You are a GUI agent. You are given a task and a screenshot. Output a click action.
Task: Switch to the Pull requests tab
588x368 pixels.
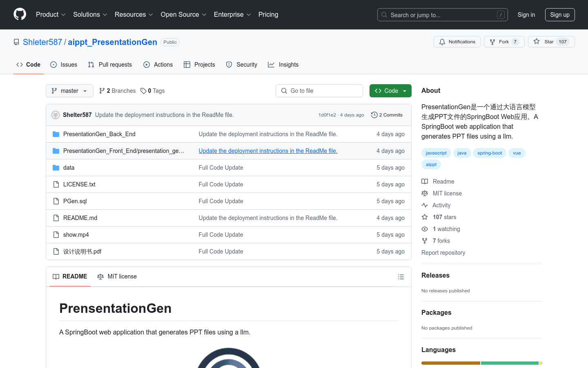[110, 65]
